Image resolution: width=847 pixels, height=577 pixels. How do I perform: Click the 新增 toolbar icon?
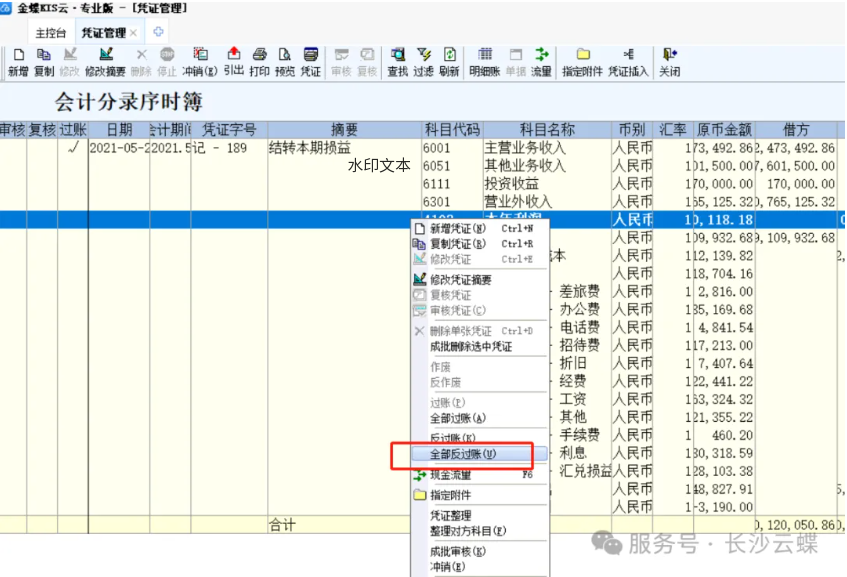click(18, 61)
